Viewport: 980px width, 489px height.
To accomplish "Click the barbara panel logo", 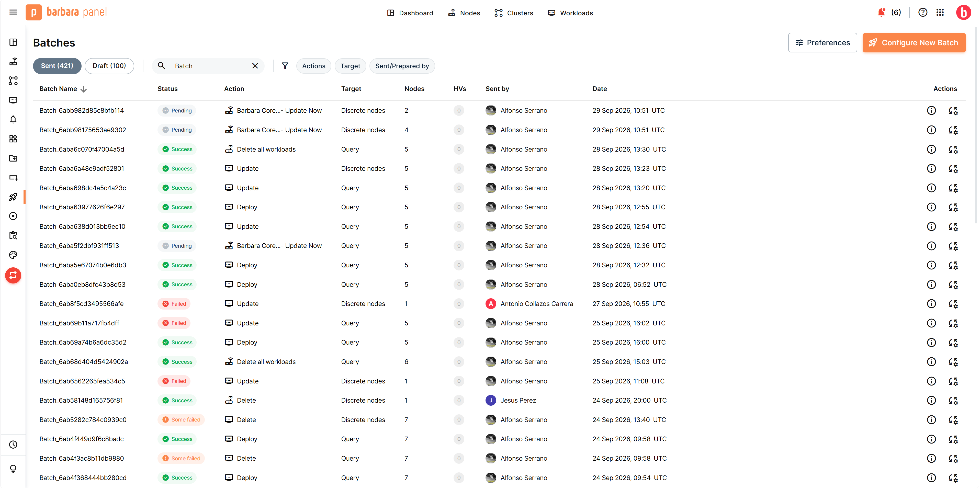I will (66, 12).
